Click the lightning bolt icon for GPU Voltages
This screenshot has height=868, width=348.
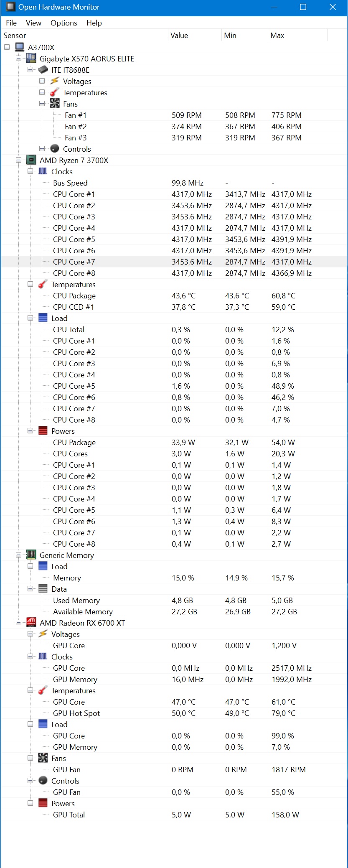coord(43,634)
